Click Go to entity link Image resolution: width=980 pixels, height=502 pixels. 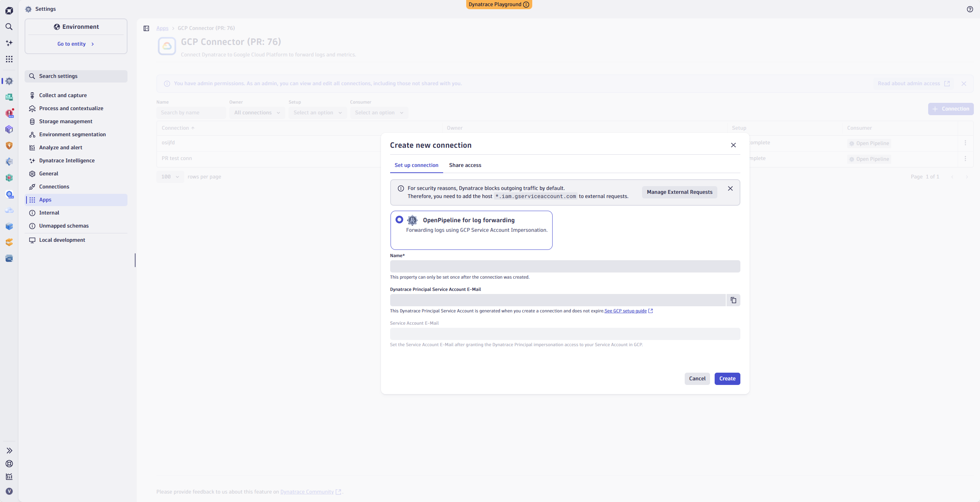tap(76, 44)
